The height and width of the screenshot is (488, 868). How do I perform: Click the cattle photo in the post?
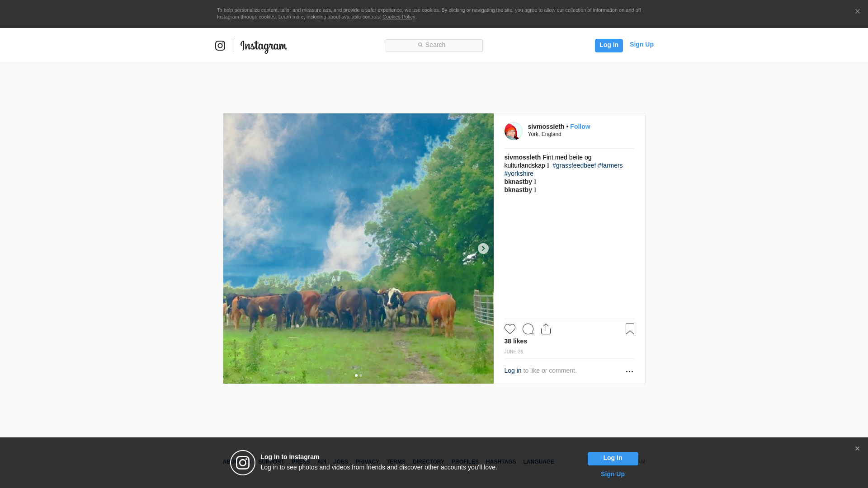pos(358,249)
